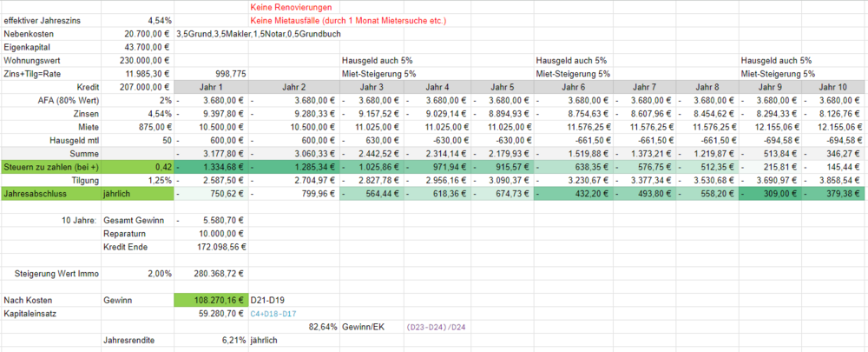Select the Jahresrendite value 6,21%
This screenshot has width=868, height=352.
233,340
